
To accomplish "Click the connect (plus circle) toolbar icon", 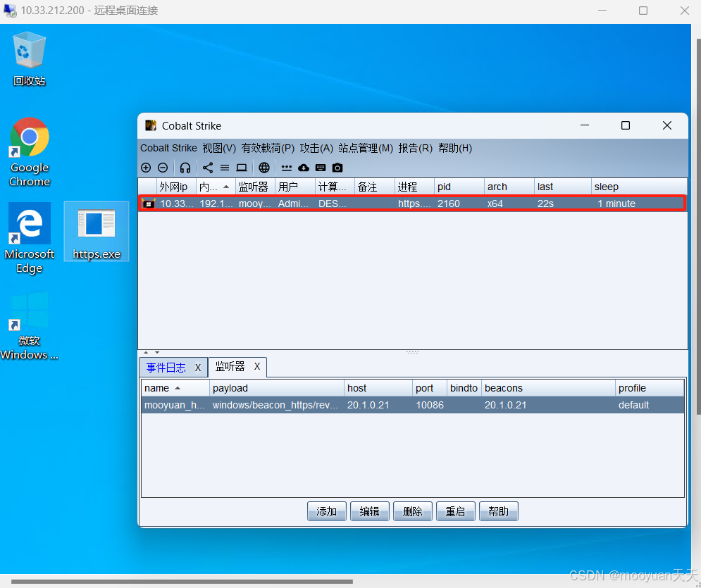I will (x=146, y=168).
